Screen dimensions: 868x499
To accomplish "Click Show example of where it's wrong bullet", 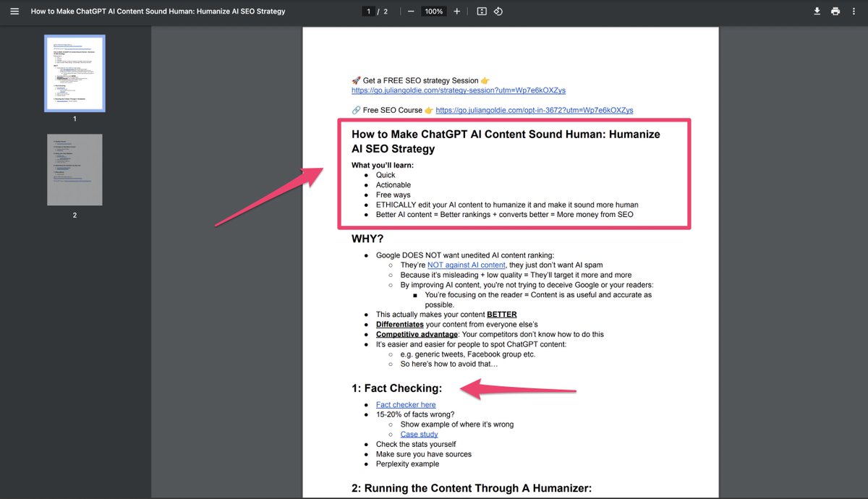I will [x=457, y=425].
